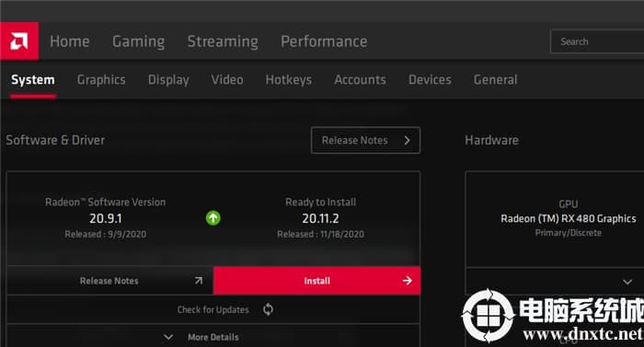Open Release Notes under version 20.9.1
The image size is (644, 347).
tap(109, 281)
